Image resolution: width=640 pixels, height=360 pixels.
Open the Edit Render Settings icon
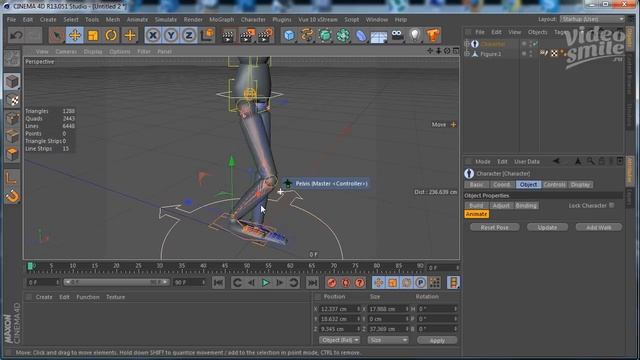266,36
